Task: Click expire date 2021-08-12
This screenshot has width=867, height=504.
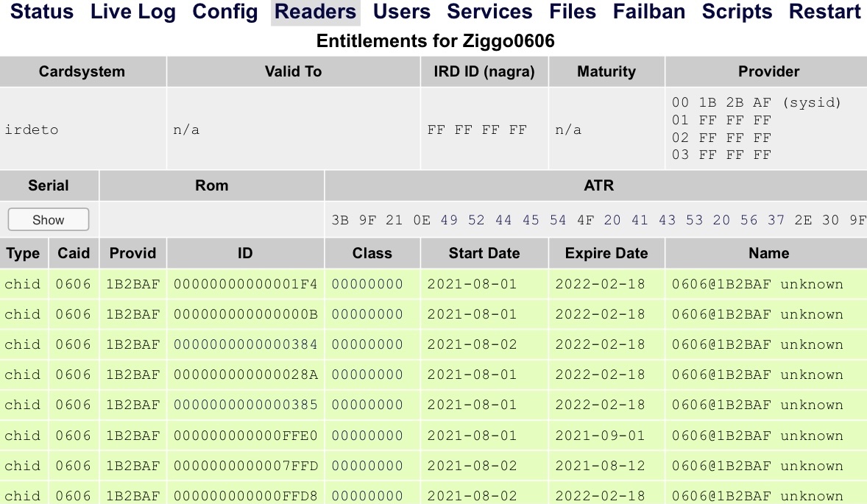Action: tap(600, 466)
